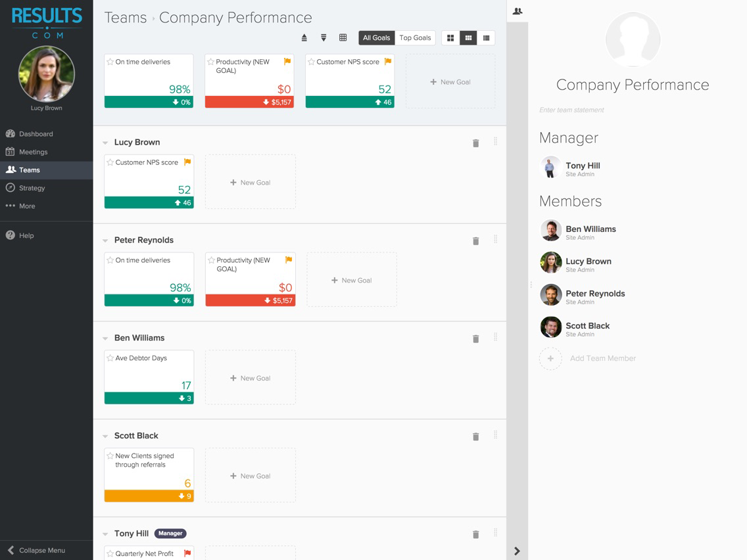
Task: Delete Peter Reynolds' row with trash icon
Action: (x=475, y=241)
